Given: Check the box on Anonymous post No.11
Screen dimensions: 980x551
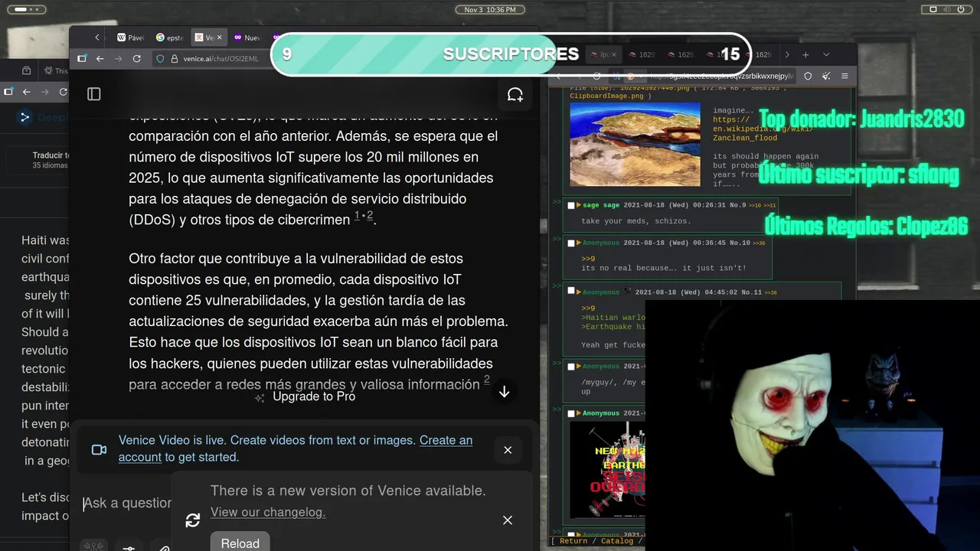Looking at the screenshot, I should coord(571,292).
